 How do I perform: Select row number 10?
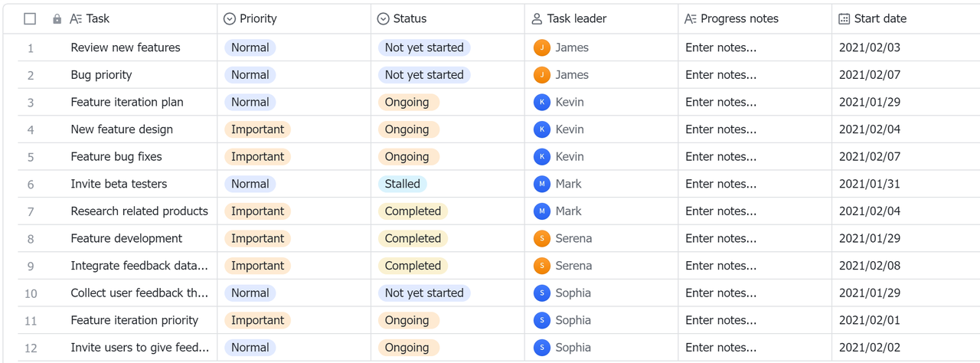[x=31, y=293]
